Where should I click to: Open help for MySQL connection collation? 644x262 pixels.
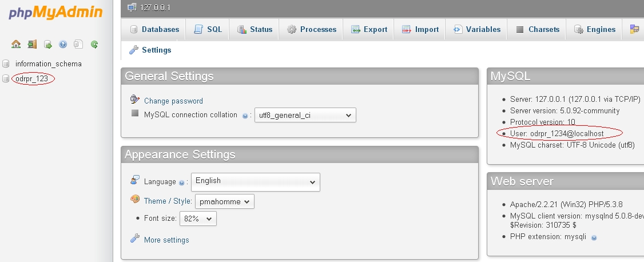tap(245, 116)
